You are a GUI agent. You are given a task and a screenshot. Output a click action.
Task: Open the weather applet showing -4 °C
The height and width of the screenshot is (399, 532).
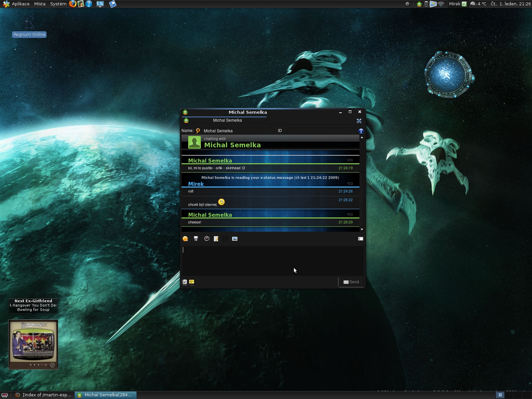(x=478, y=4)
